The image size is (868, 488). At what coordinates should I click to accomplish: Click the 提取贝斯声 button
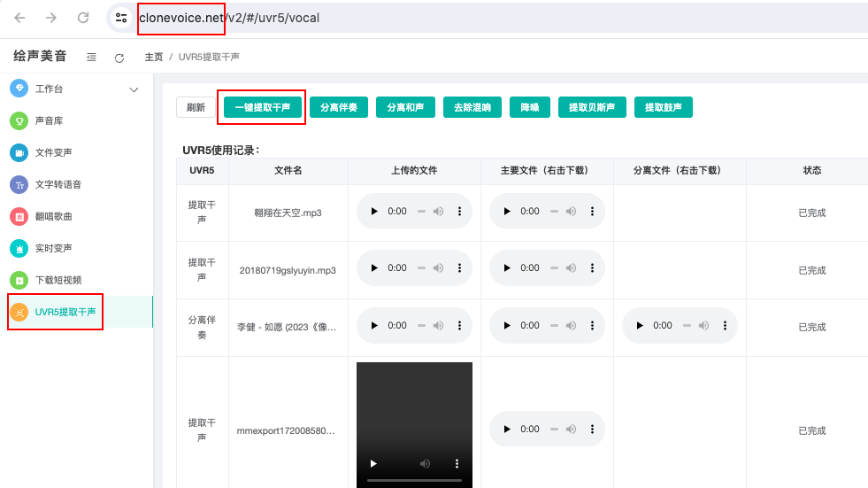(592, 107)
